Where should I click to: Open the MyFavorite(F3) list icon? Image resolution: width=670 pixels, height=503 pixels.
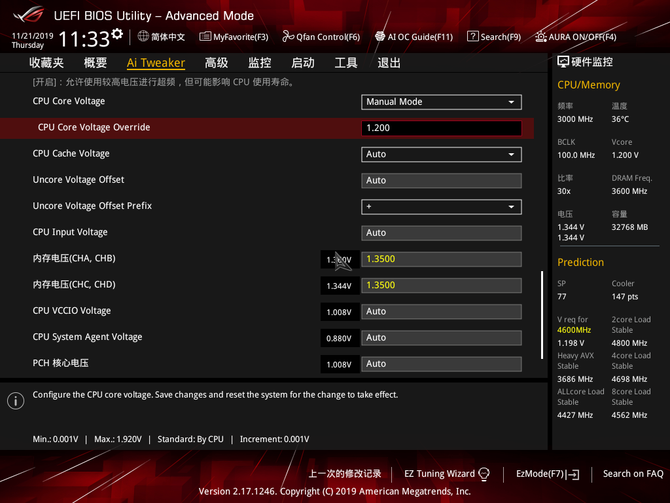coord(205,37)
